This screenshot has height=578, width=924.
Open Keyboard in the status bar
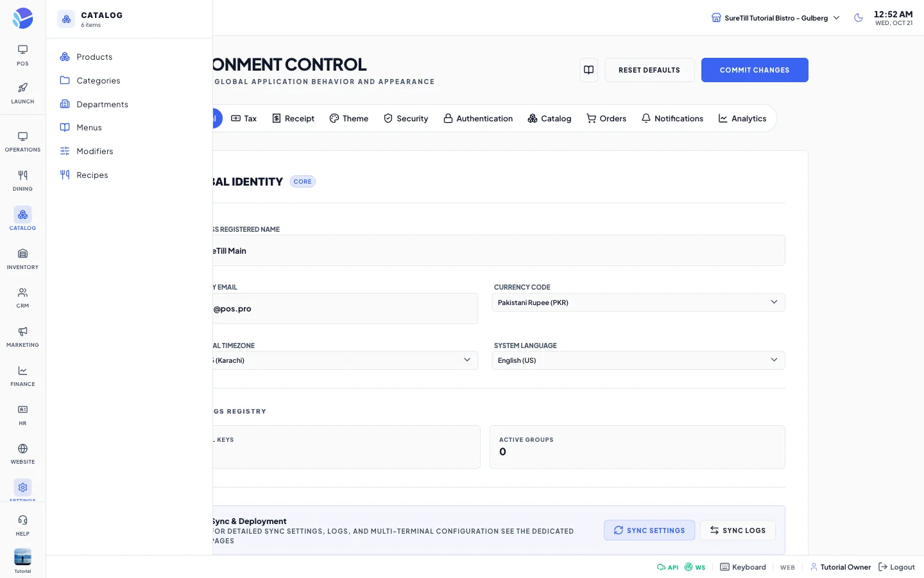click(743, 567)
